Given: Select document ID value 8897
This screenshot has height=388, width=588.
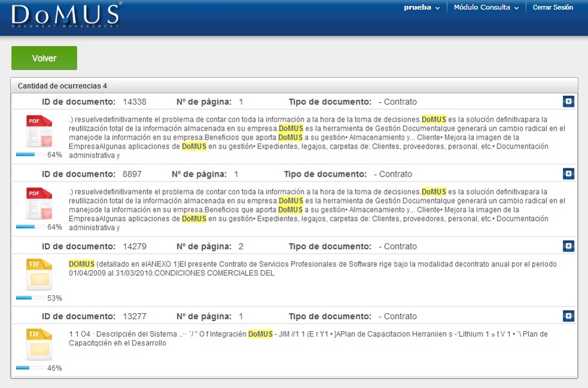Looking at the screenshot, I should pyautogui.click(x=132, y=174).
